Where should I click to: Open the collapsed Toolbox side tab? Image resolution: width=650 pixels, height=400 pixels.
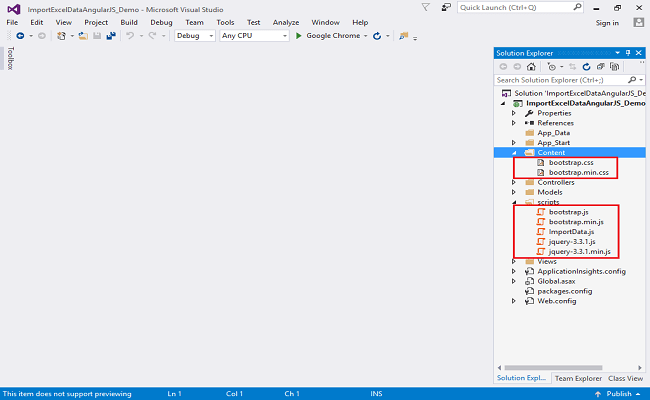11,58
